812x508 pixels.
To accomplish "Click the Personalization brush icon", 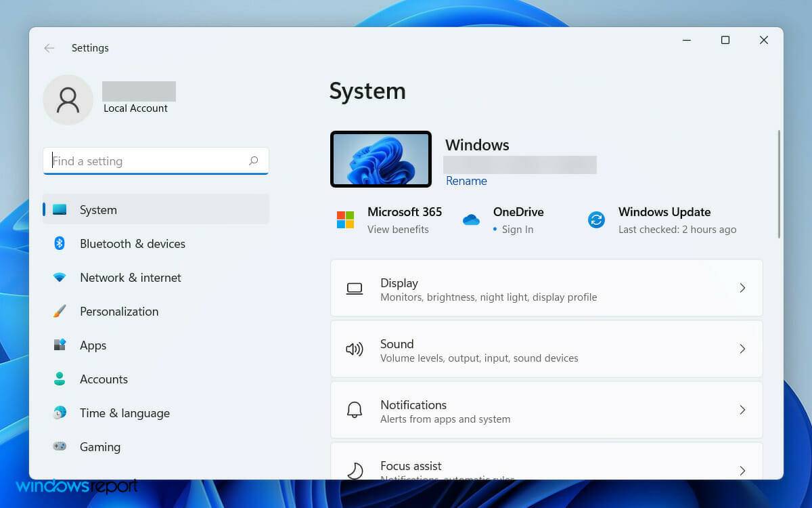I will (x=61, y=312).
